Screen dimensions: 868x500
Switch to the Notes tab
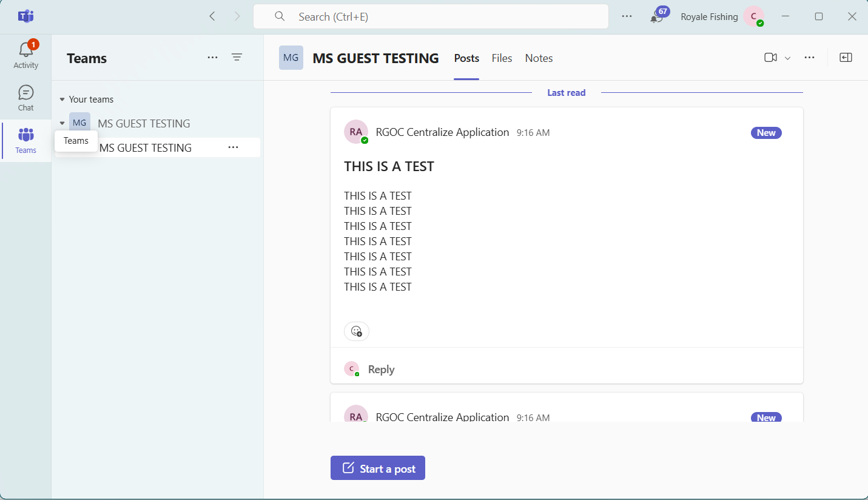pyautogui.click(x=539, y=58)
